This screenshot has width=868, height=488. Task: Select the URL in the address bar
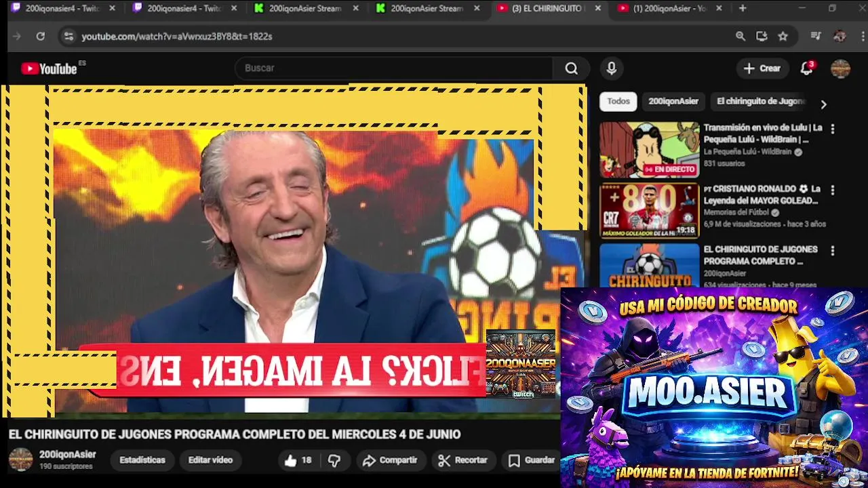tap(177, 37)
